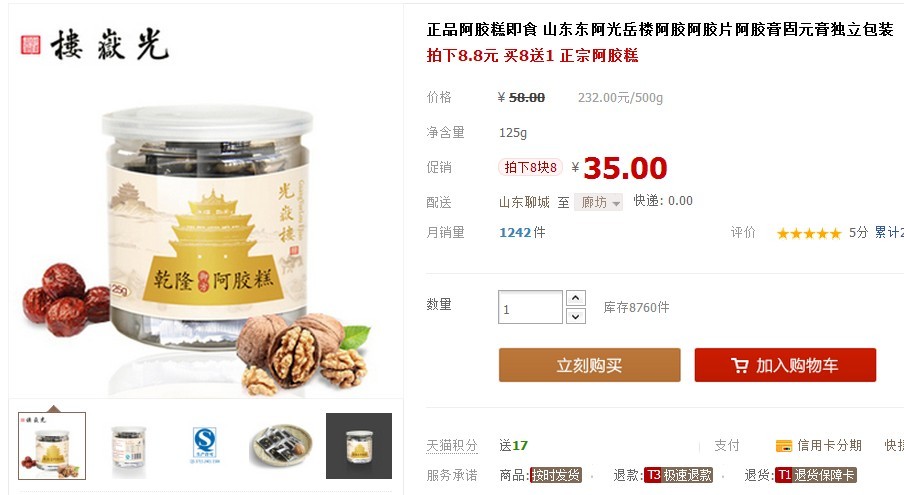Screen dimensions: 904x495
Task: Click the red seal logo beside 光岳楼
Action: [31, 44]
